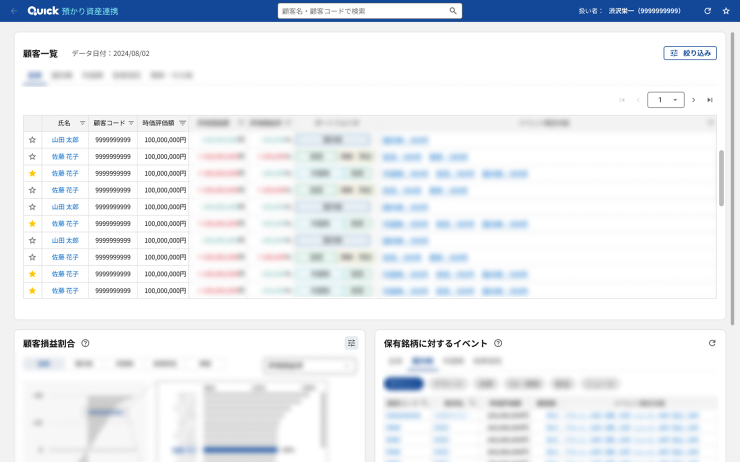740x462 pixels.
Task: Select the first tab under 顧客一覧
Action: [34, 75]
